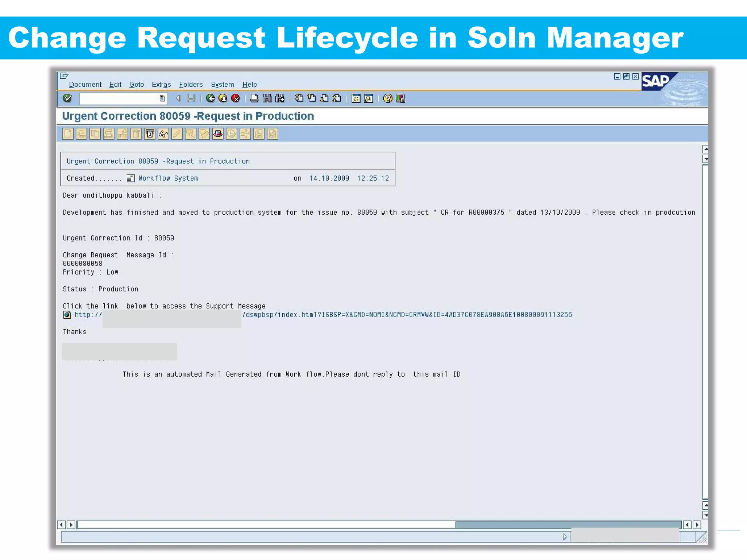Go to Previous Page icon

(x=311, y=98)
